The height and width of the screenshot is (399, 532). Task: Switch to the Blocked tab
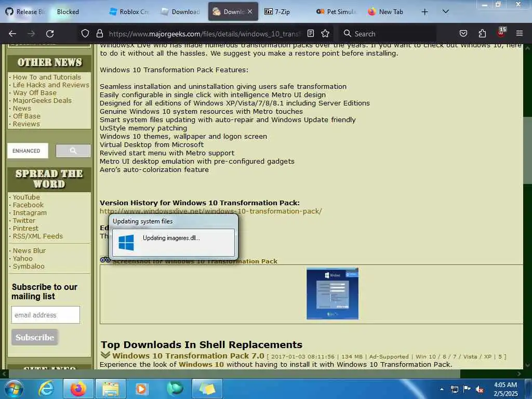click(x=68, y=12)
